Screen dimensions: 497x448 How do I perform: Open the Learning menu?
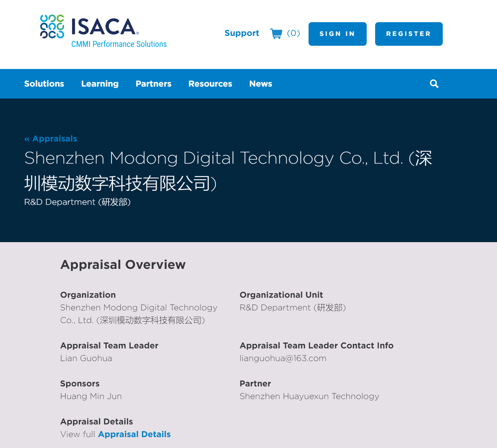100,84
